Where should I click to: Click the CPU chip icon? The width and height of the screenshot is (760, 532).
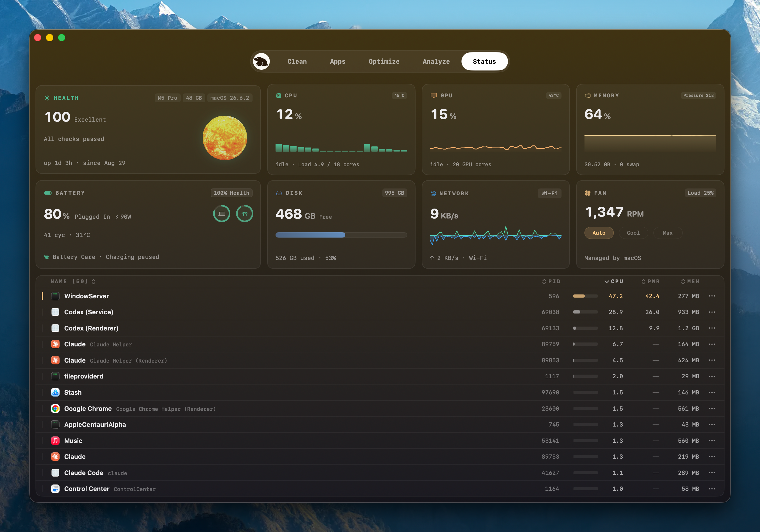coord(278,96)
